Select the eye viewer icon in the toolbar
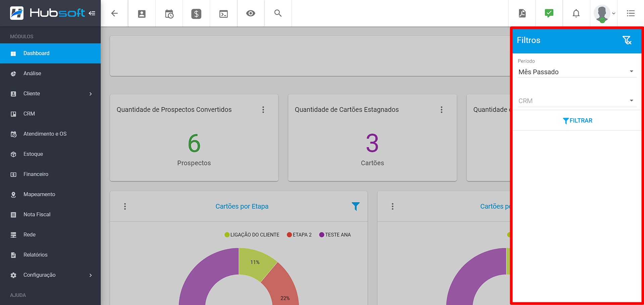Image resolution: width=644 pixels, height=305 pixels. [x=250, y=13]
